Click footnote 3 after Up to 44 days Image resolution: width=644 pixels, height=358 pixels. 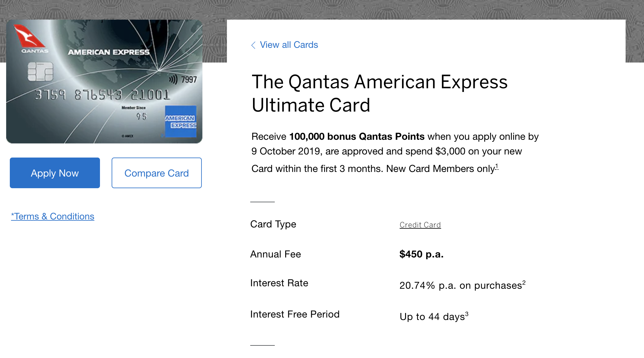coord(467,314)
